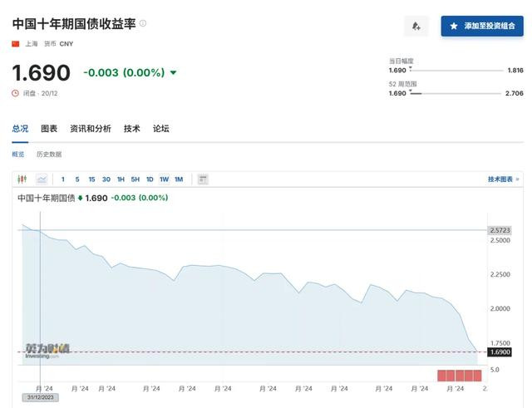Set the chart interval to 15 minutes
Screen dimensions: 532x408
[91, 179]
